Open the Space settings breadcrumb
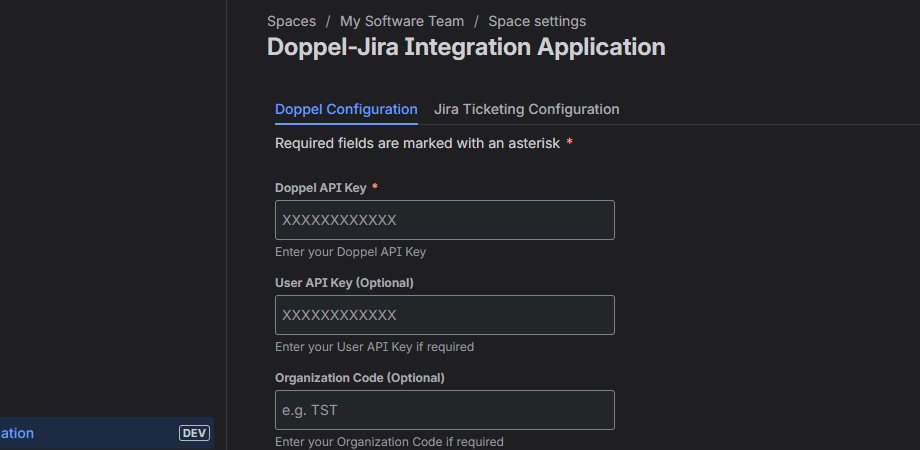920x450 pixels. tap(537, 22)
